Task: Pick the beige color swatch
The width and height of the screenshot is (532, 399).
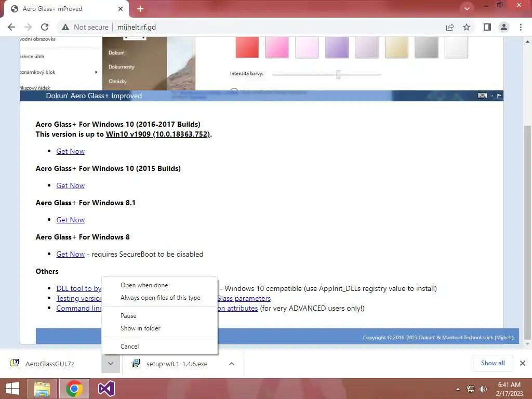Action: [396, 47]
